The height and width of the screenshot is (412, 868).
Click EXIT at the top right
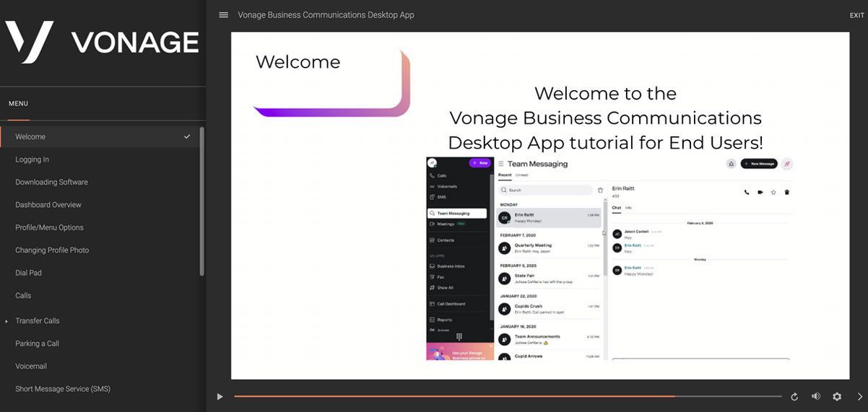[x=856, y=15]
